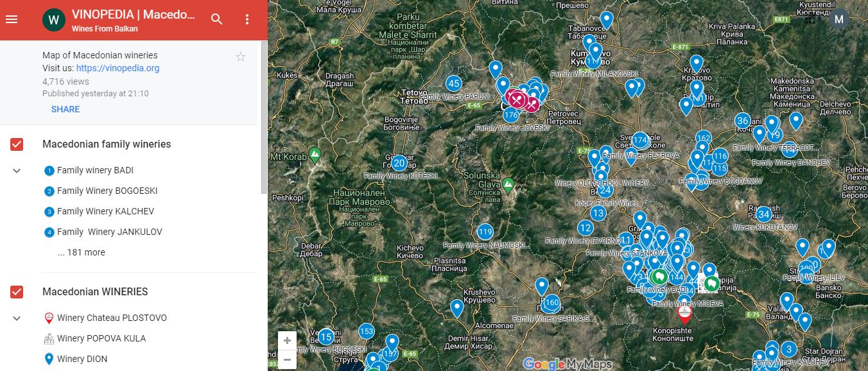This screenshot has height=371, width=868.
Task: Select map marker numbered 36
Action: pyautogui.click(x=743, y=121)
